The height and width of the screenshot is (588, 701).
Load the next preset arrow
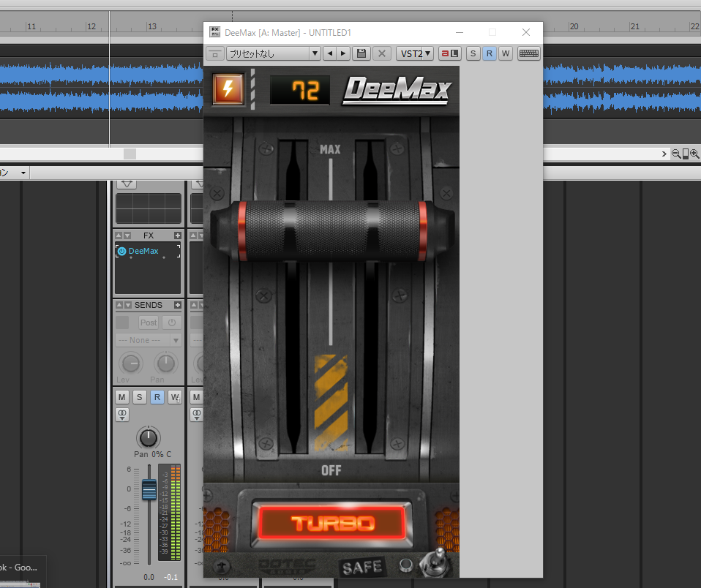343,54
